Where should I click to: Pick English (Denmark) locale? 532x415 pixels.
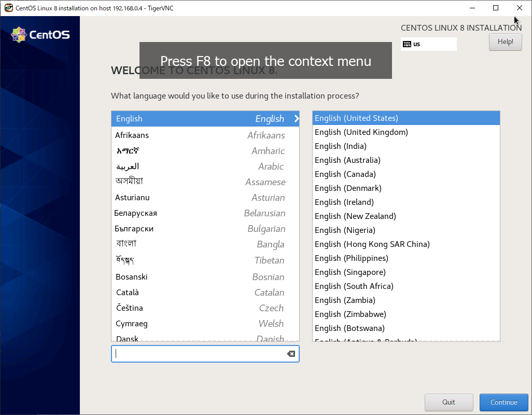click(406, 188)
